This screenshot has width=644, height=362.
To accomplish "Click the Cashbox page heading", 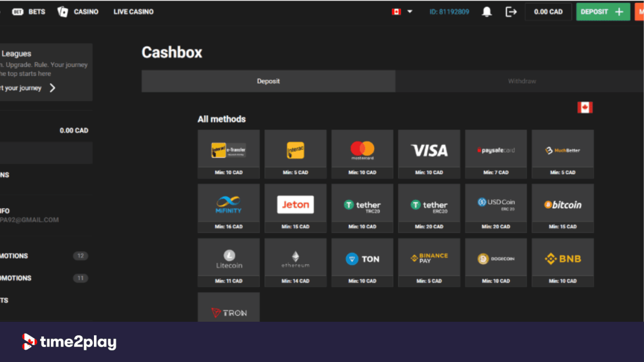I will click(x=172, y=53).
